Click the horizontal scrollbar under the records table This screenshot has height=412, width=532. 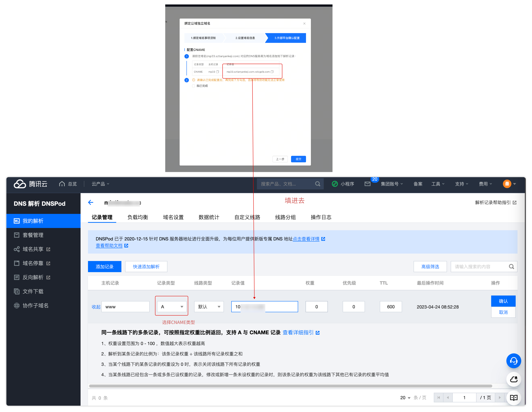(290, 386)
